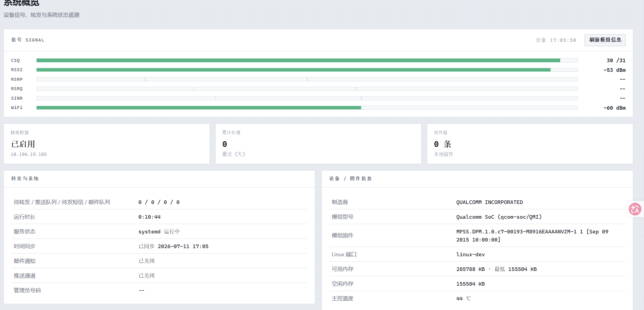Click the Linux 端口 row label
This screenshot has width=644, height=310.
pos(344,254)
